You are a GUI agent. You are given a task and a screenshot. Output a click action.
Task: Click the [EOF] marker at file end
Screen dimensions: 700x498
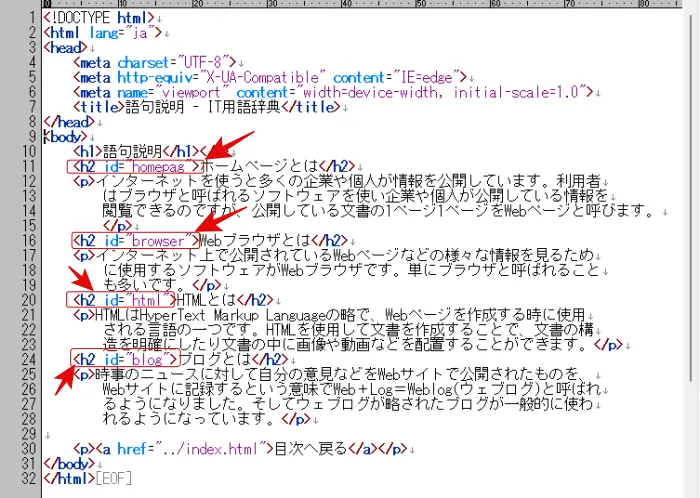pos(112,477)
